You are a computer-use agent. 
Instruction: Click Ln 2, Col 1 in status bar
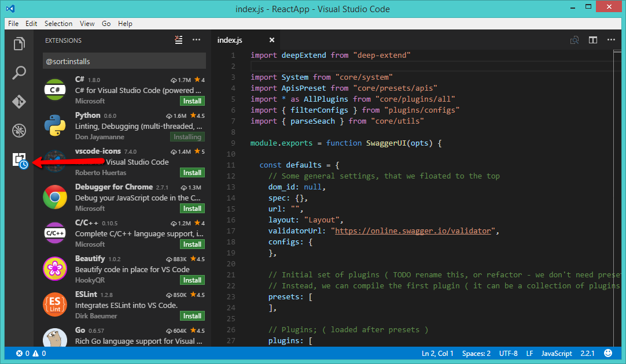click(437, 353)
